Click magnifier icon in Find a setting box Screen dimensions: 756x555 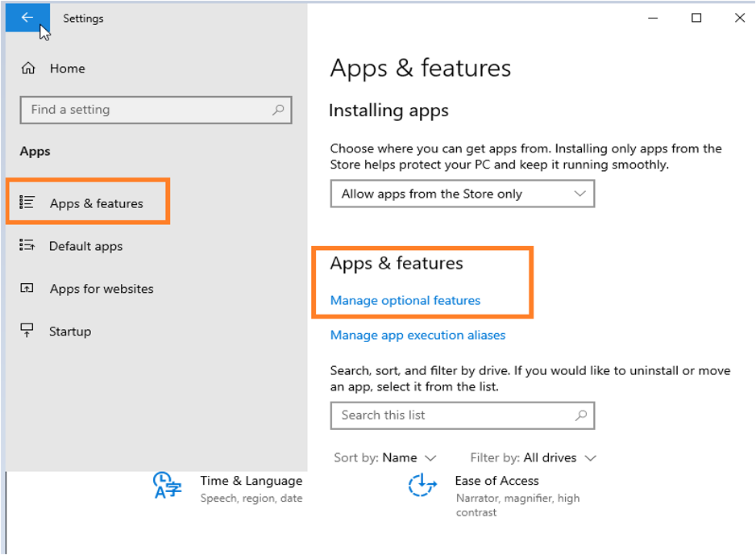278,110
